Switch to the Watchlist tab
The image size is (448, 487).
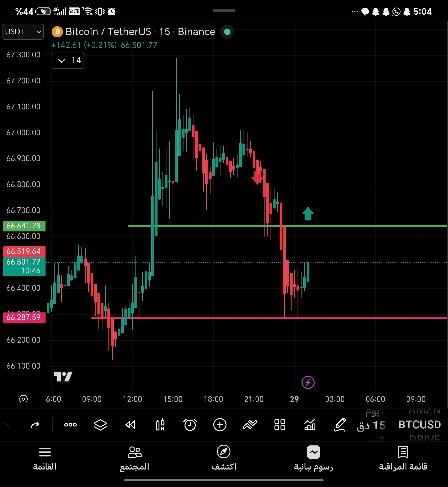403,458
